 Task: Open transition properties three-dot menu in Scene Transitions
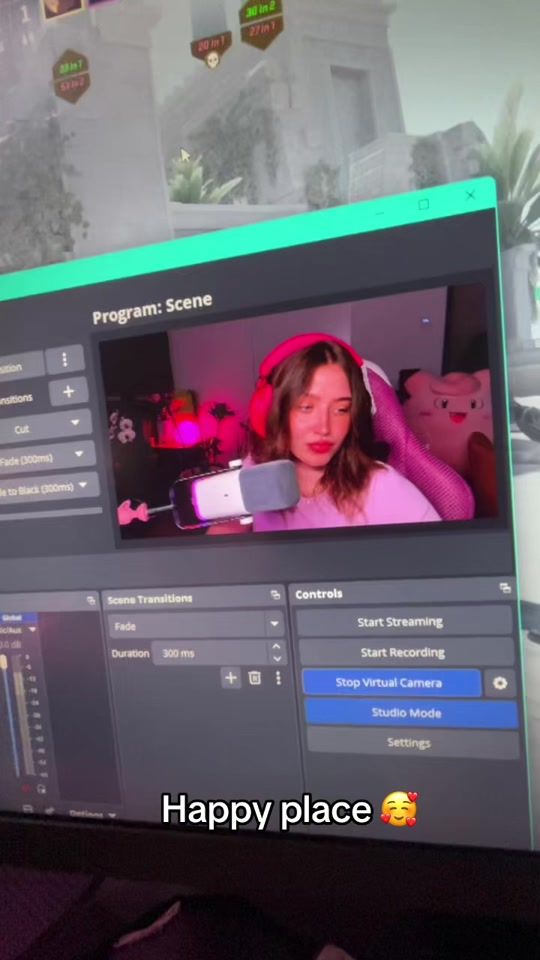[x=278, y=677]
